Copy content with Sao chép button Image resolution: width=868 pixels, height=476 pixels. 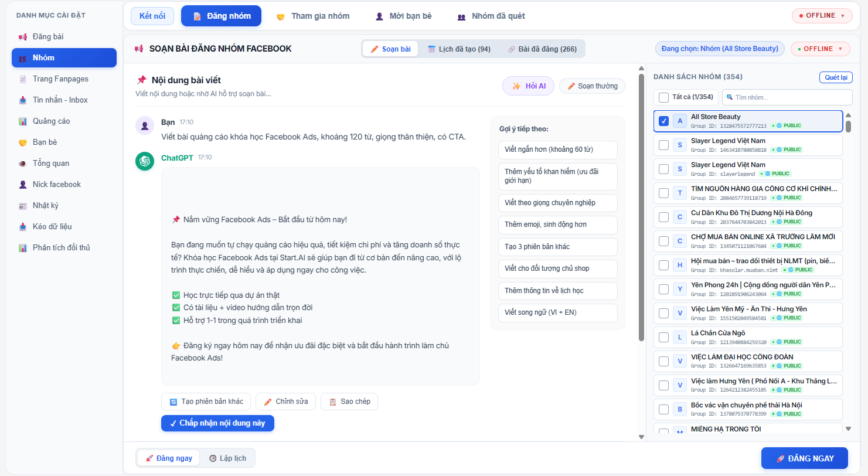349,402
